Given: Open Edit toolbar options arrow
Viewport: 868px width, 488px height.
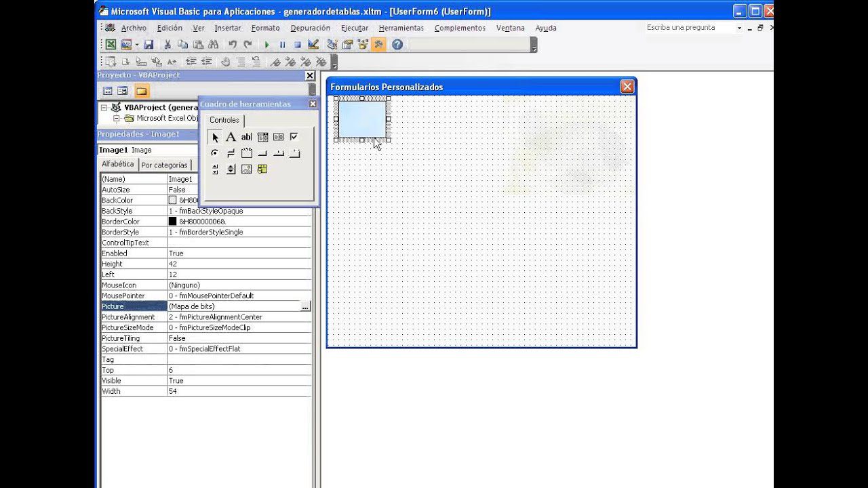Looking at the screenshot, I should click(x=334, y=62).
